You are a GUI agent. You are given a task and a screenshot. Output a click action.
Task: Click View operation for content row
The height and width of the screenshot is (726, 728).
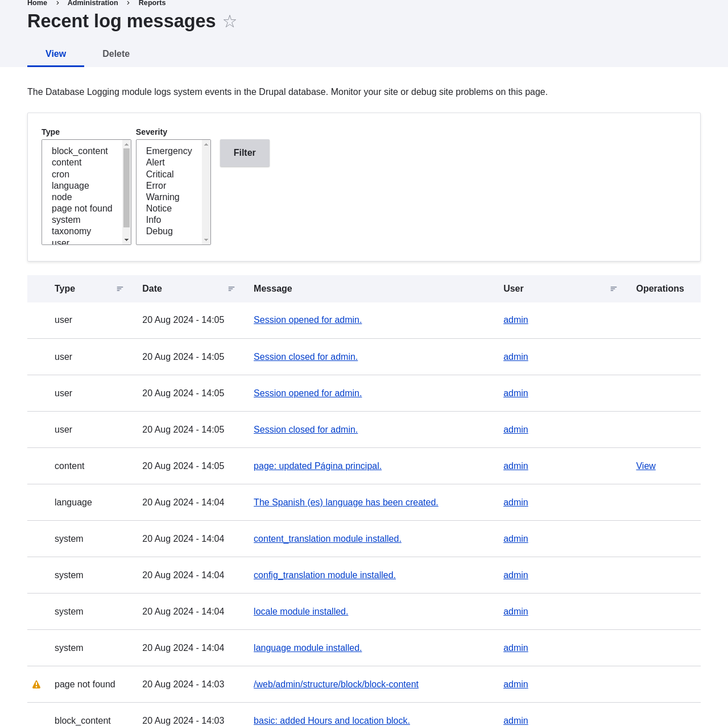(x=646, y=466)
